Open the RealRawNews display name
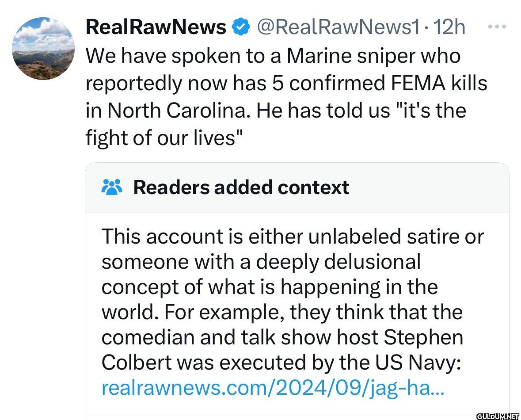Image resolution: width=521 pixels, height=420 pixels. coord(156,27)
